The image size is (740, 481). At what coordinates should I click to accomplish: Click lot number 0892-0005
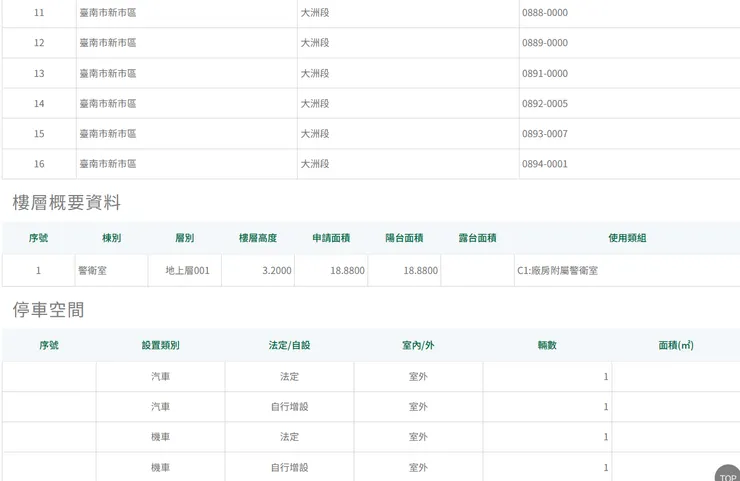click(545, 104)
